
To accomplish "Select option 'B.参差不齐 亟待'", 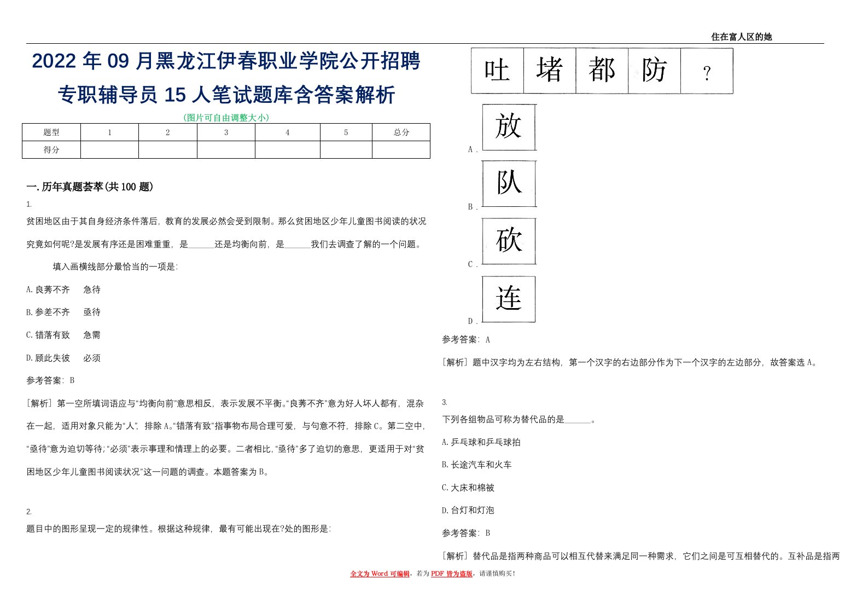I will tap(63, 312).
